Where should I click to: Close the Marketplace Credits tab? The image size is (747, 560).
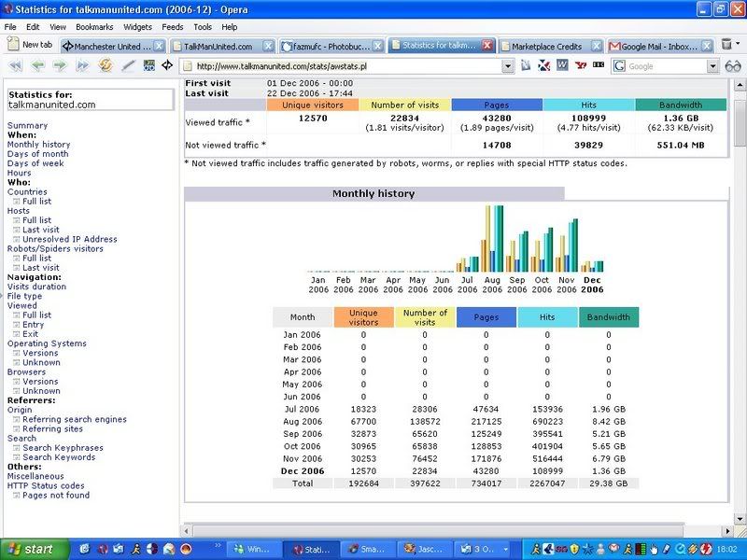pos(597,46)
